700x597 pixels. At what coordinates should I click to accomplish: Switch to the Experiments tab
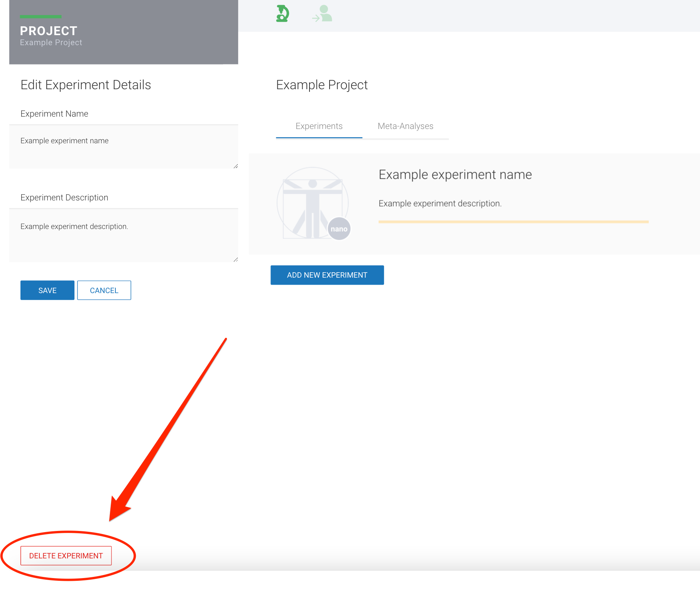tap(319, 126)
